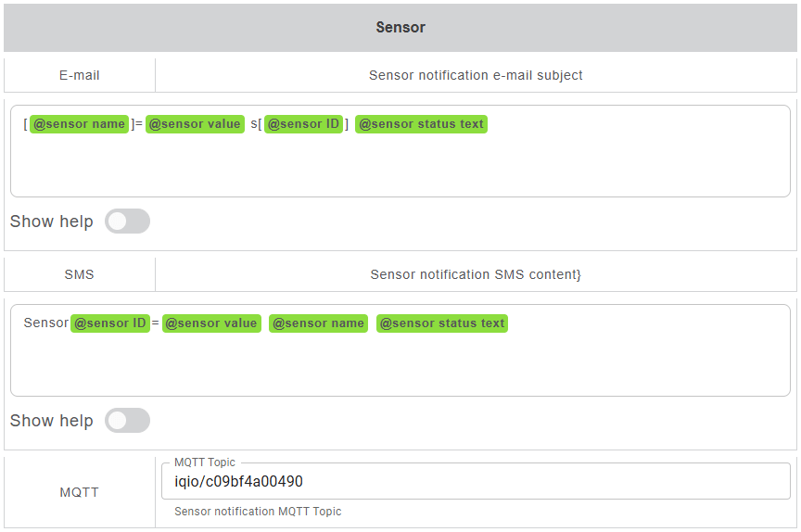Click empty area of e-mail subject text box

coord(399,167)
